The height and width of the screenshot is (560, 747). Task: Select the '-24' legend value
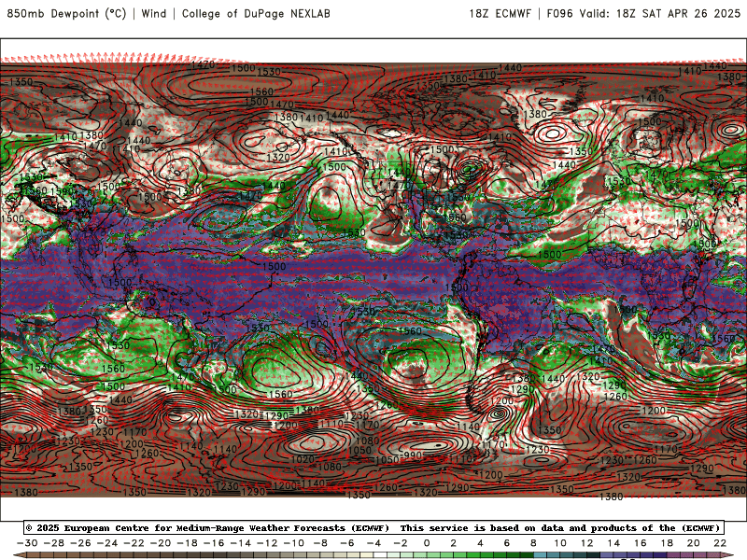(x=107, y=543)
